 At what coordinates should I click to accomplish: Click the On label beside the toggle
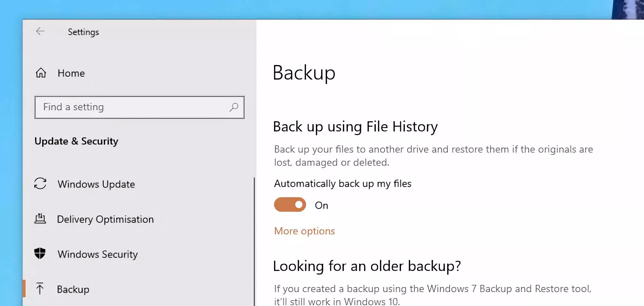click(x=321, y=205)
